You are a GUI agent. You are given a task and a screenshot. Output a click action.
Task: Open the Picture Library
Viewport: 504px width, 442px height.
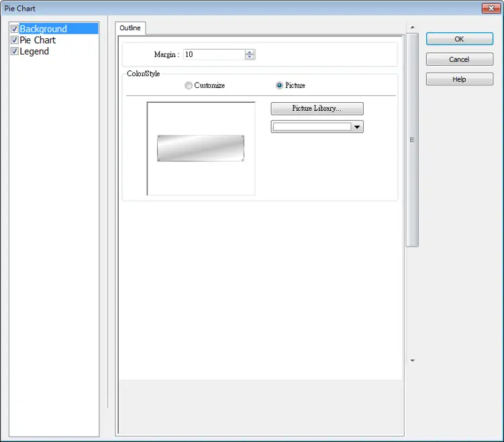pos(317,108)
